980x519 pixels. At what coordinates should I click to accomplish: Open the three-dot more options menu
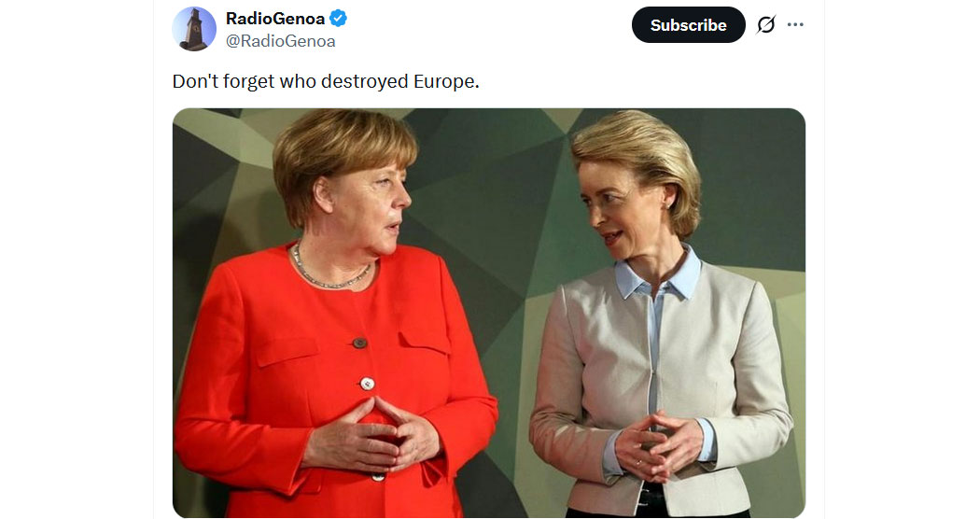[795, 25]
